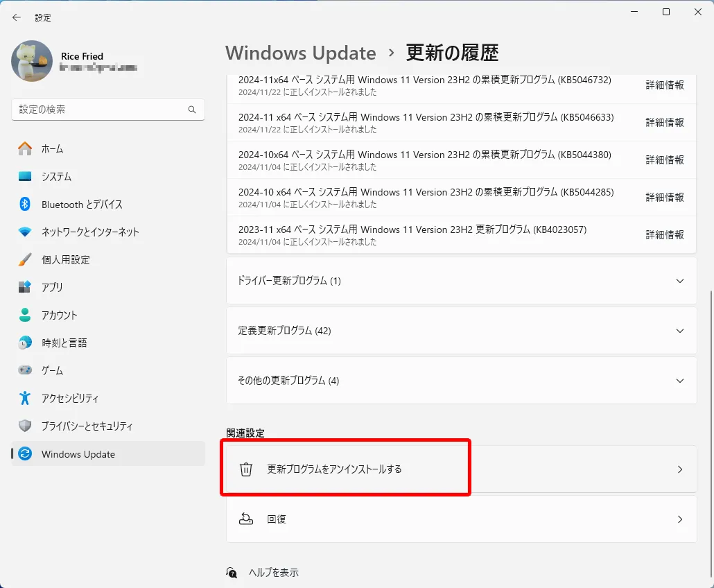Select the アプリ icon in sidebar
714x588 pixels.
pos(25,287)
